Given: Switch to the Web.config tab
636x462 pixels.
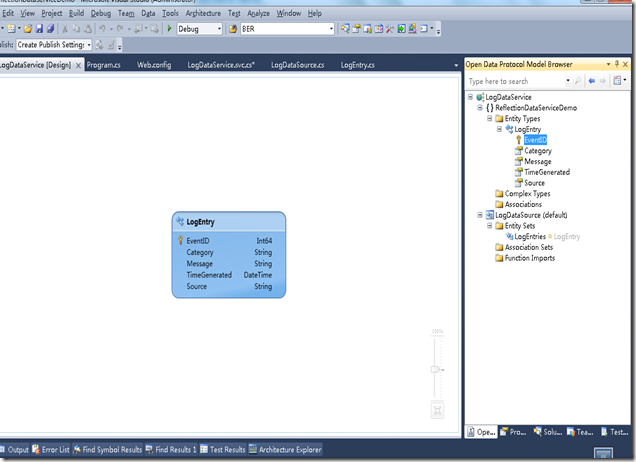Looking at the screenshot, I should pos(156,65).
